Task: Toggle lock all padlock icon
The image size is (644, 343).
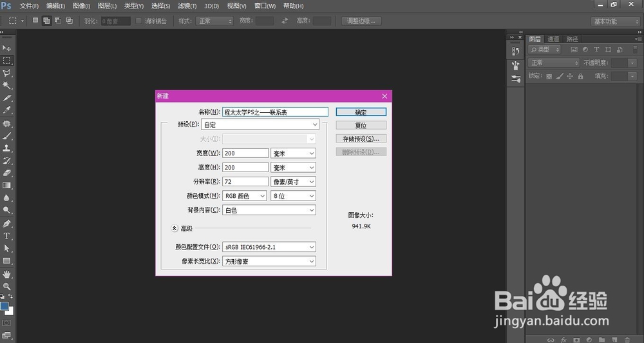Action: point(580,76)
